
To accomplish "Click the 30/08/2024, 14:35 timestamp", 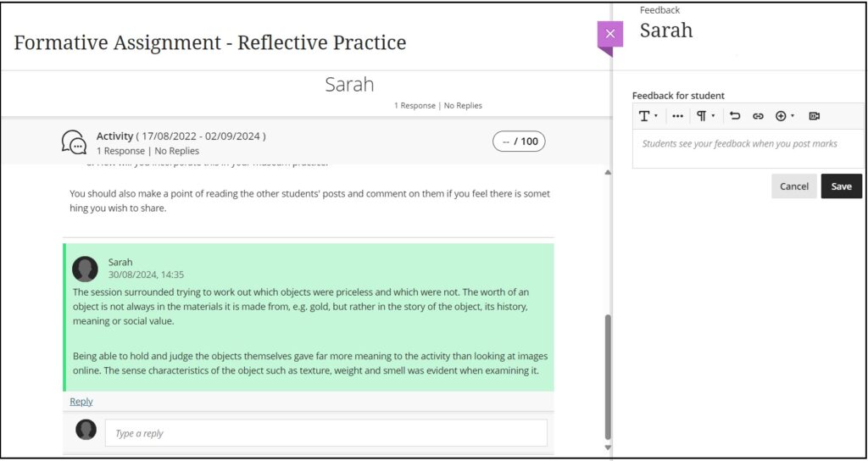I will coord(146,274).
